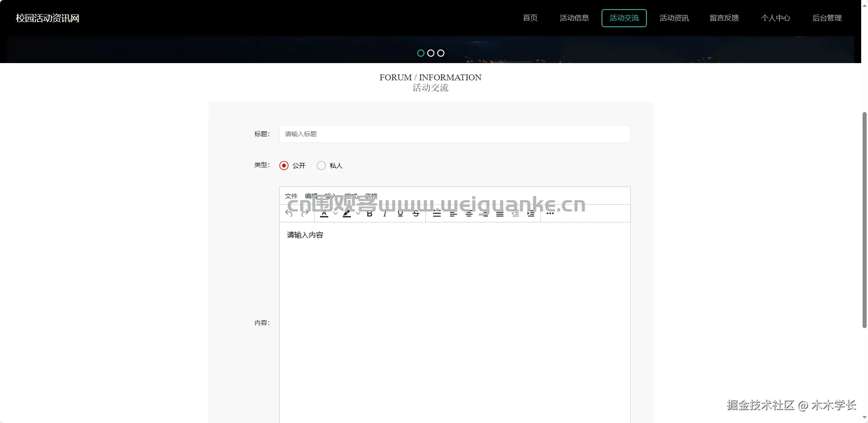Click the second carousel indicator dot

430,53
